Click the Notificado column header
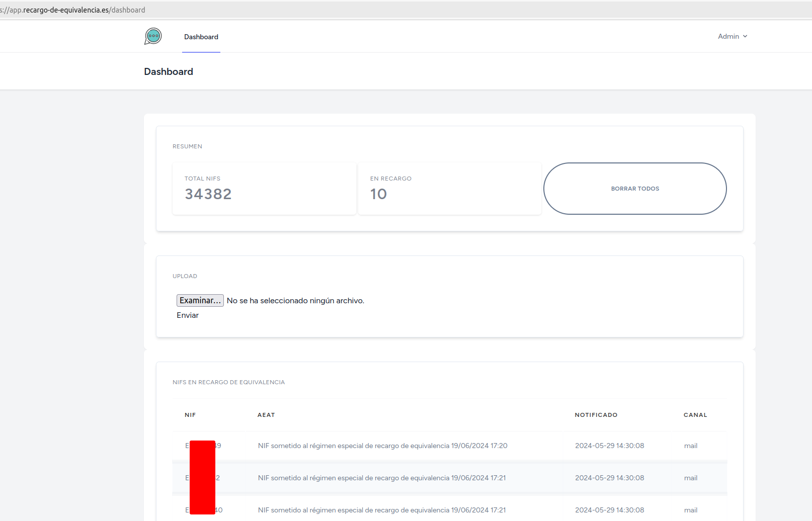Image resolution: width=812 pixels, height=521 pixels. click(x=596, y=415)
